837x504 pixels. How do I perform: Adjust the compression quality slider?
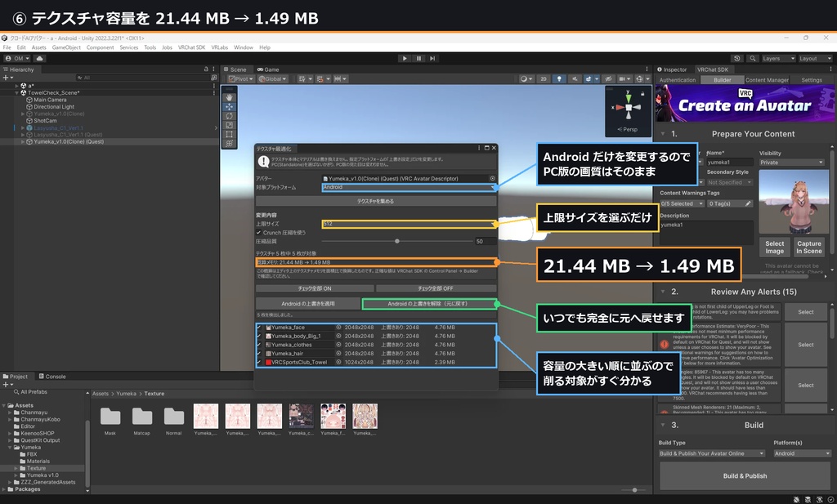point(396,241)
